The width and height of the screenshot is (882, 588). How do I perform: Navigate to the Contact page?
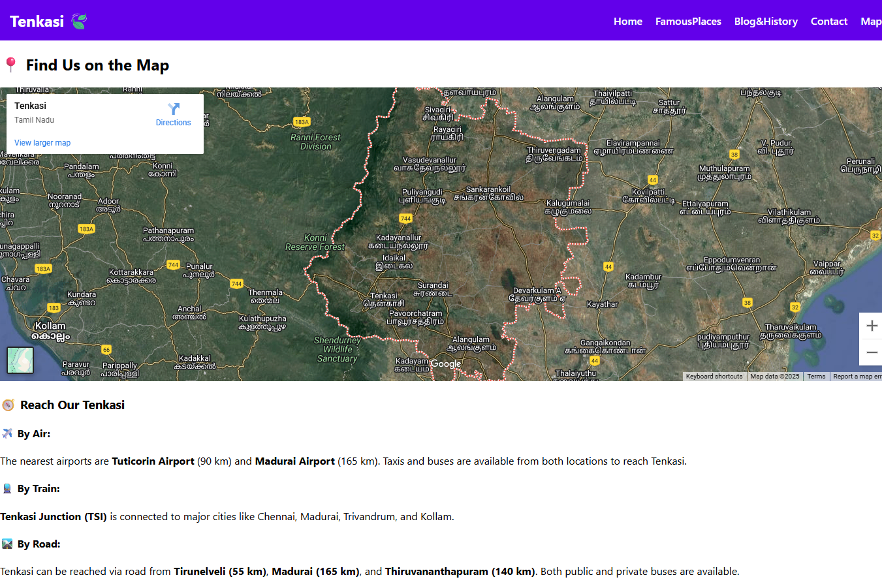coord(828,22)
